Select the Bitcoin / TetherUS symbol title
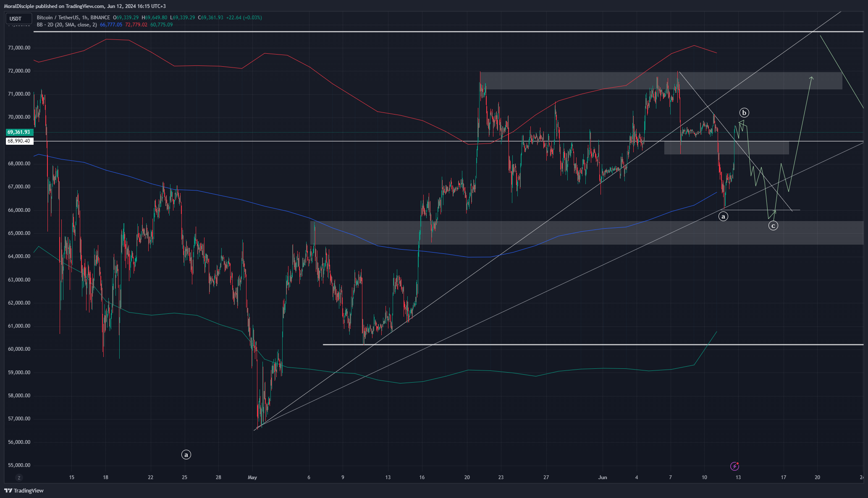The height and width of the screenshot is (498, 868). pos(73,18)
